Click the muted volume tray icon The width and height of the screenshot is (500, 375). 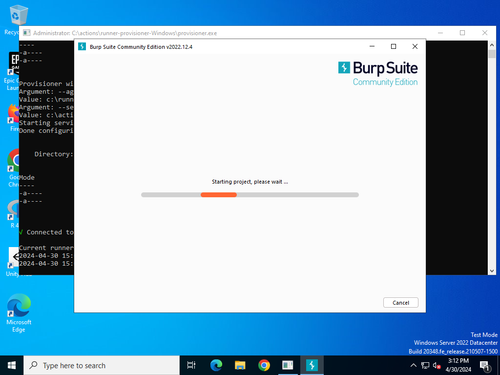[437, 365]
